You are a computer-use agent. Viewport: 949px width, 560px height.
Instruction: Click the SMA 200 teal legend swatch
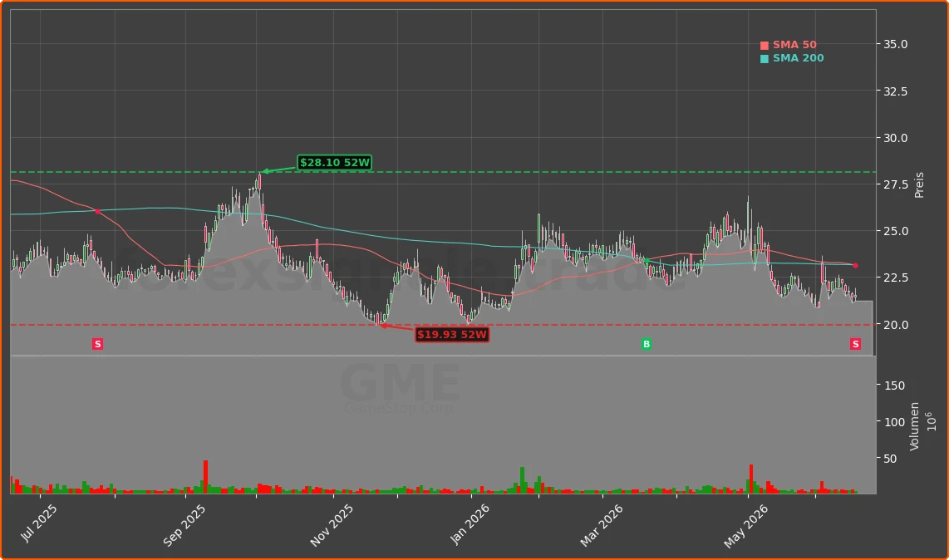pyautogui.click(x=765, y=59)
